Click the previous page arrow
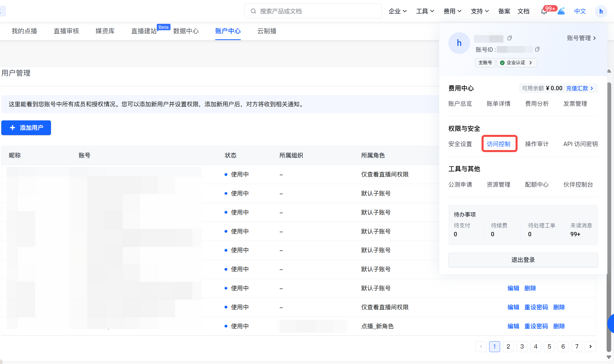 pos(481,347)
